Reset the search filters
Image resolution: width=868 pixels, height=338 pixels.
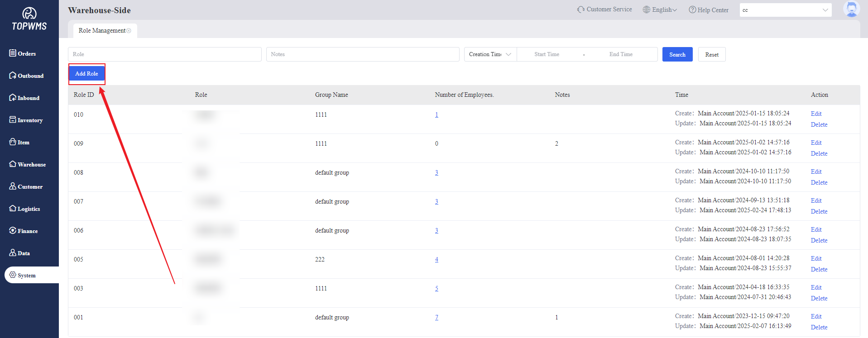711,55
